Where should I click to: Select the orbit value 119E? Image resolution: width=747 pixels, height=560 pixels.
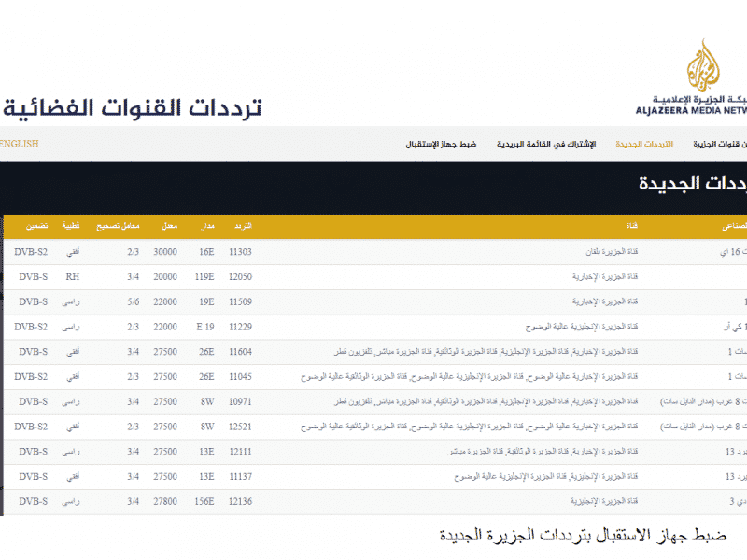click(204, 276)
